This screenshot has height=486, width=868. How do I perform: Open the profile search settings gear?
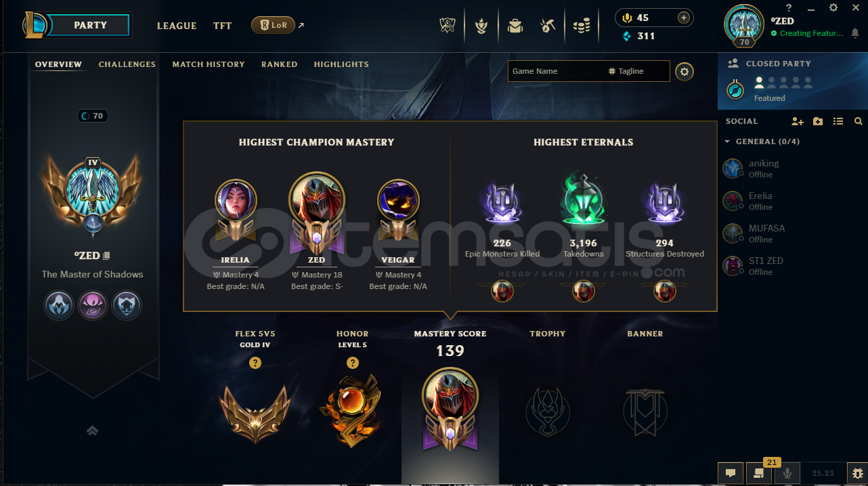coord(685,71)
